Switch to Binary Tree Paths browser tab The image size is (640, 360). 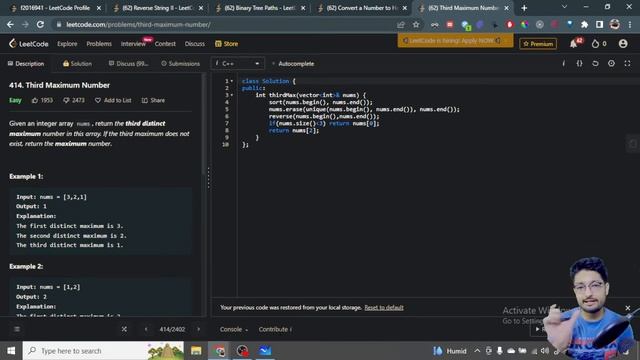coord(259,8)
